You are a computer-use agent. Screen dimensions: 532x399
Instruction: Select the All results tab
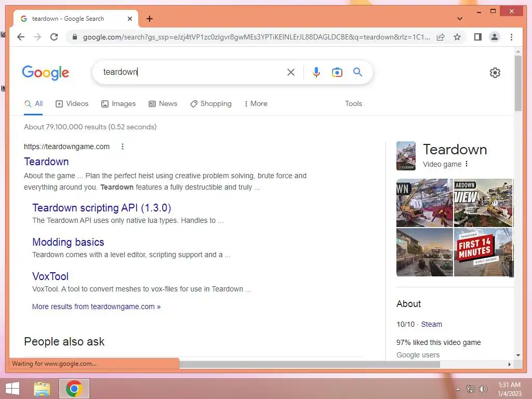click(x=34, y=104)
